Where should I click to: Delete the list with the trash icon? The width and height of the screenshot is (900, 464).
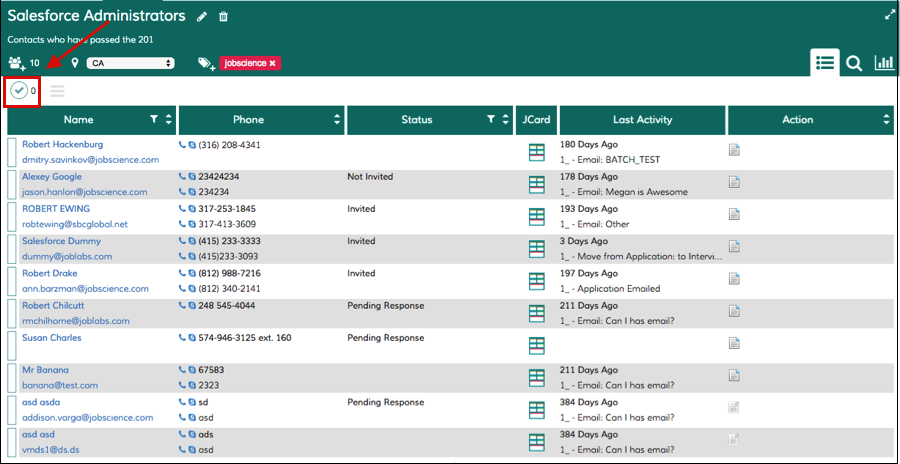pyautogui.click(x=224, y=17)
